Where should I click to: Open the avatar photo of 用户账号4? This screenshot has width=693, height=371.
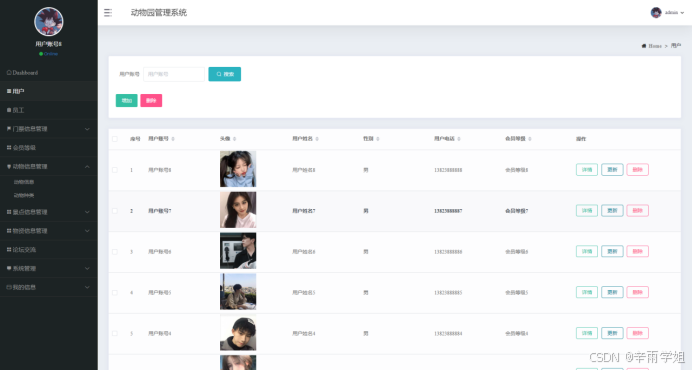[x=238, y=333]
